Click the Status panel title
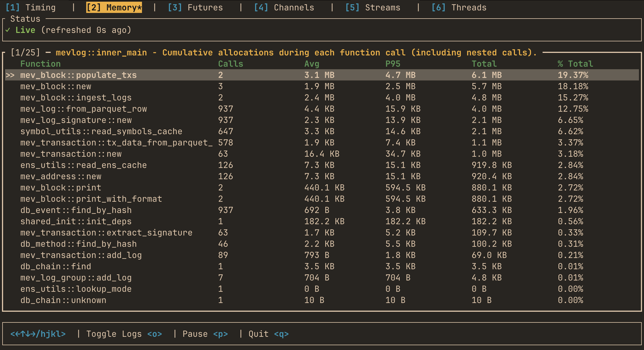The height and width of the screenshot is (350, 644). click(x=25, y=19)
